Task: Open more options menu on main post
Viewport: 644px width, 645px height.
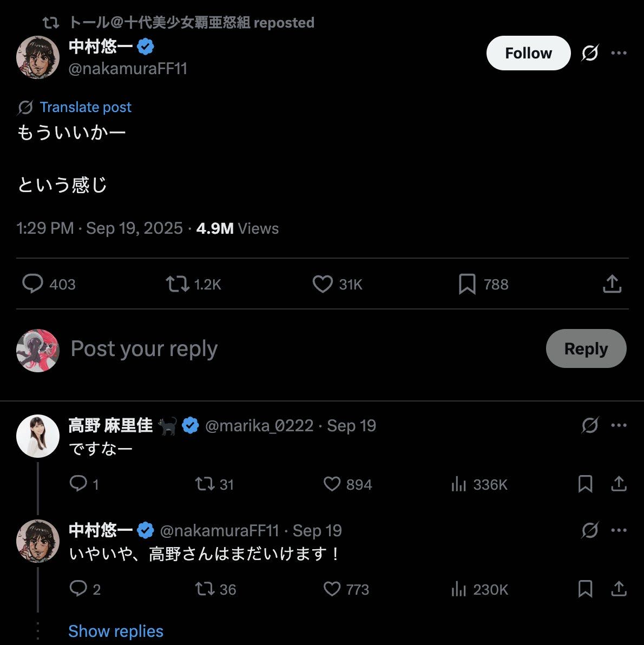Action: tap(619, 53)
